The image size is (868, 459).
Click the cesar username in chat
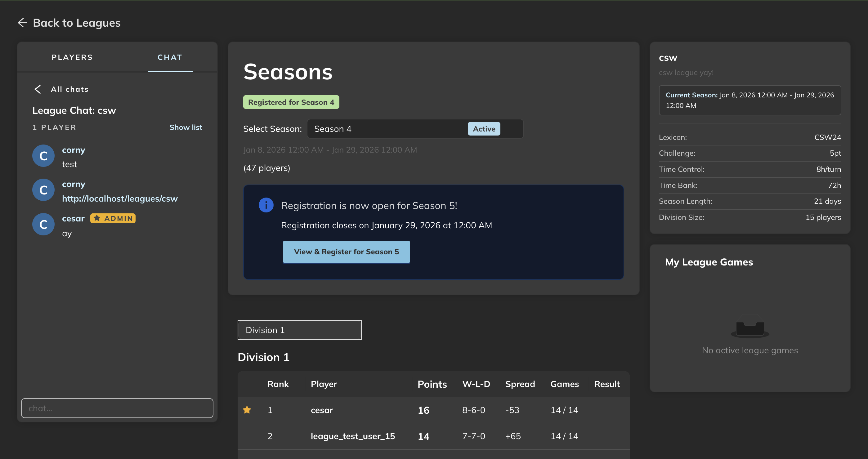coord(73,219)
